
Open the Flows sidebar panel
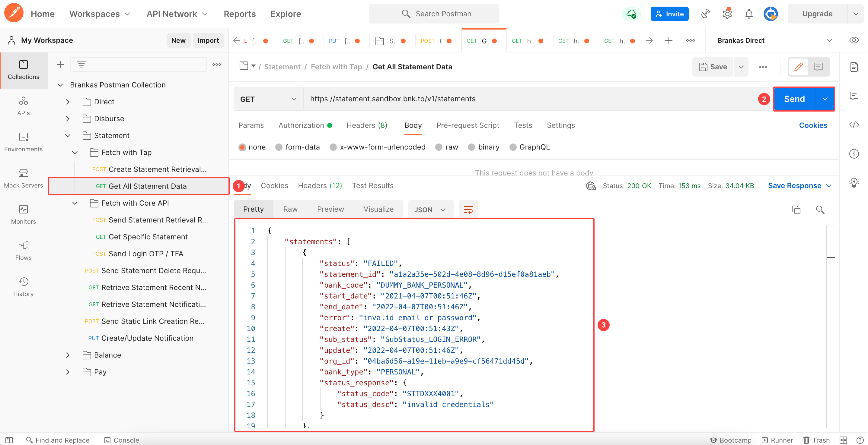(x=23, y=251)
